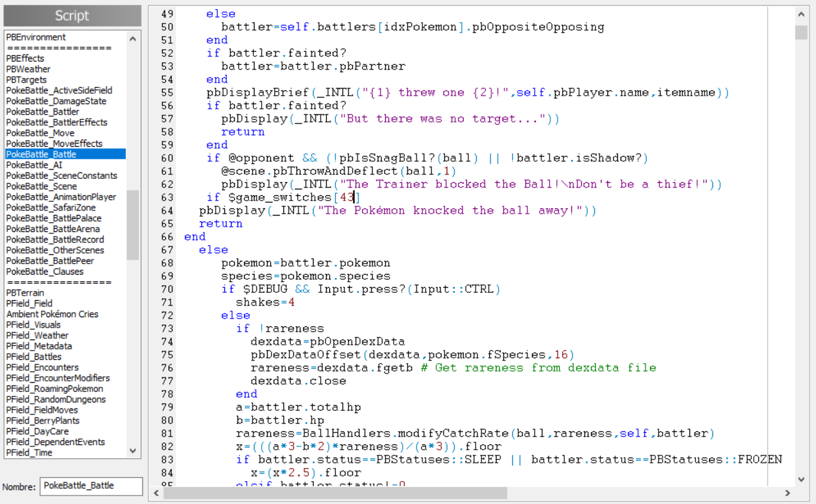Click the horizontal scroll left arrow
Image resolution: width=816 pixels, height=504 pixels.
(x=155, y=492)
